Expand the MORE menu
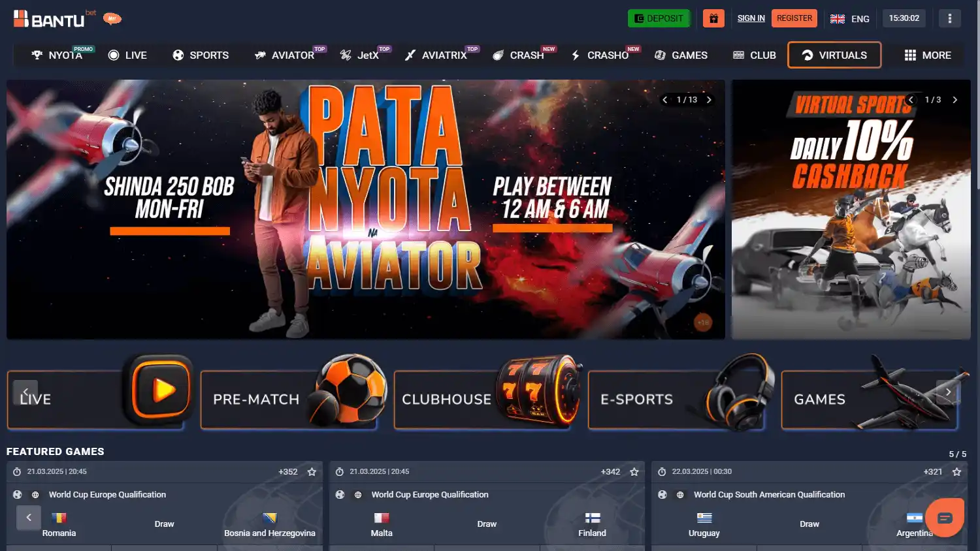 (x=928, y=55)
